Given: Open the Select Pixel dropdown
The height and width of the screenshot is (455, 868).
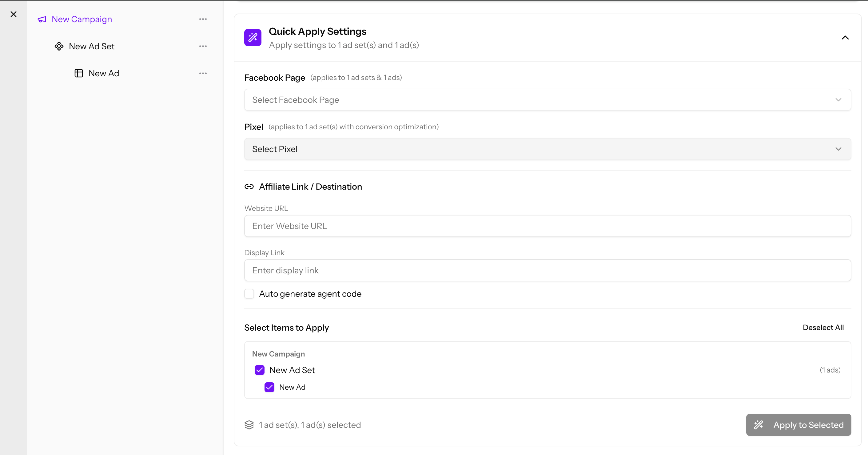Looking at the screenshot, I should pos(547,149).
